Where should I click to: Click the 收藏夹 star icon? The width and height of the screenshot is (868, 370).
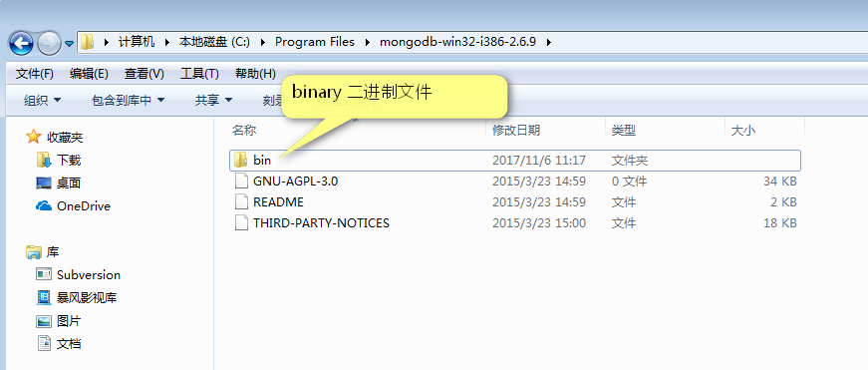click(x=34, y=137)
